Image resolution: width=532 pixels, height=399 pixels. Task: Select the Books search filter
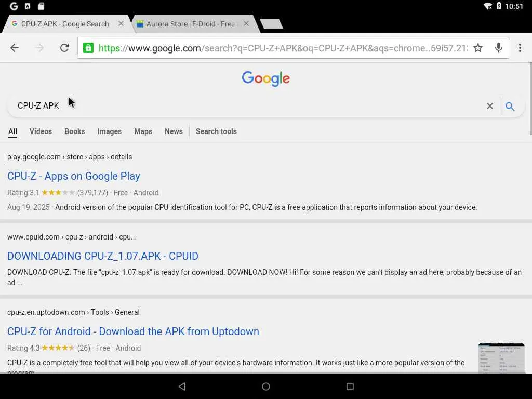[x=75, y=131]
